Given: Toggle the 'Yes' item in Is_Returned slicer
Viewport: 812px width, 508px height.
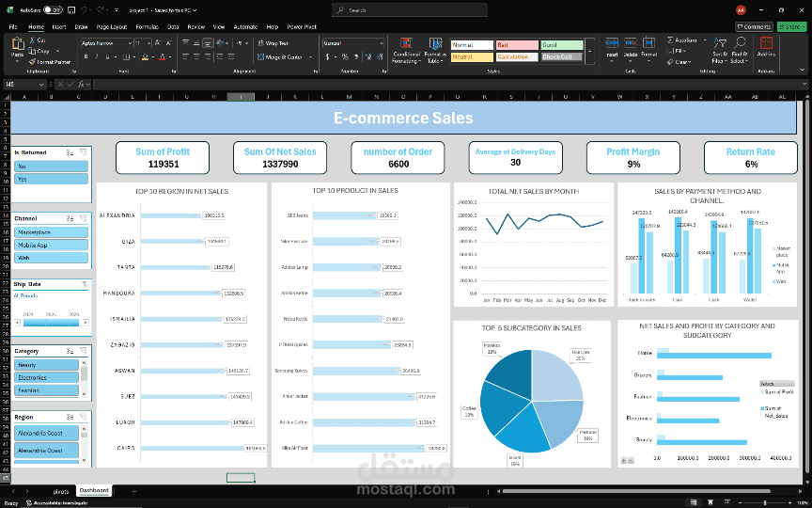Looking at the screenshot, I should 51,179.
